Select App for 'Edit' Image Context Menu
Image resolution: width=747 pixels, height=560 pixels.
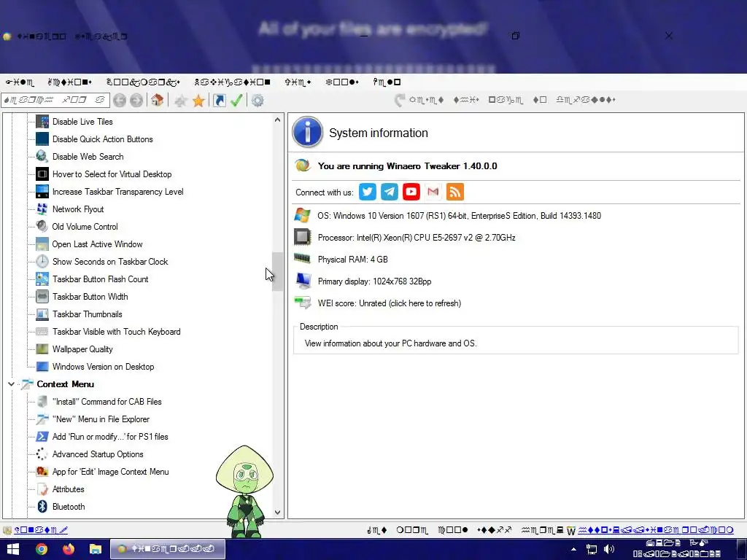tap(111, 472)
